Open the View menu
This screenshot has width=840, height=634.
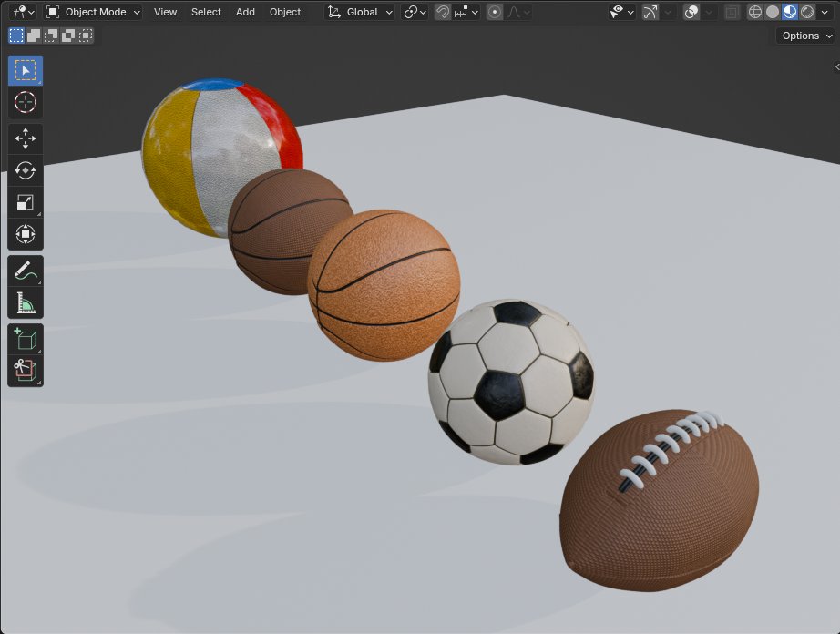coord(165,12)
